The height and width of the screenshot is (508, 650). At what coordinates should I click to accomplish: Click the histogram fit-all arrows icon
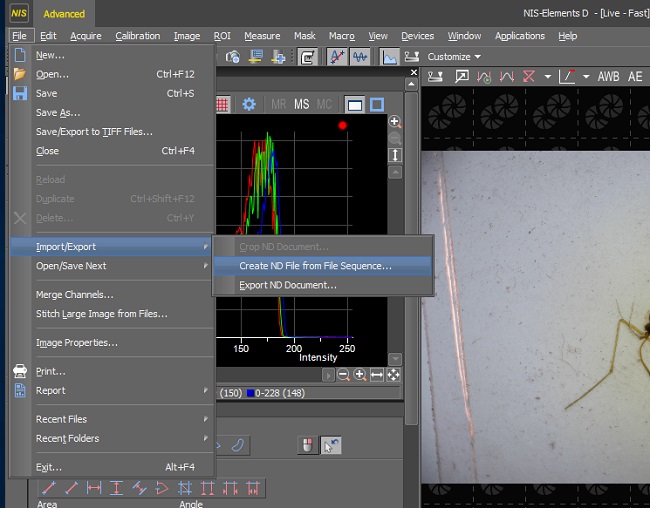[393, 375]
